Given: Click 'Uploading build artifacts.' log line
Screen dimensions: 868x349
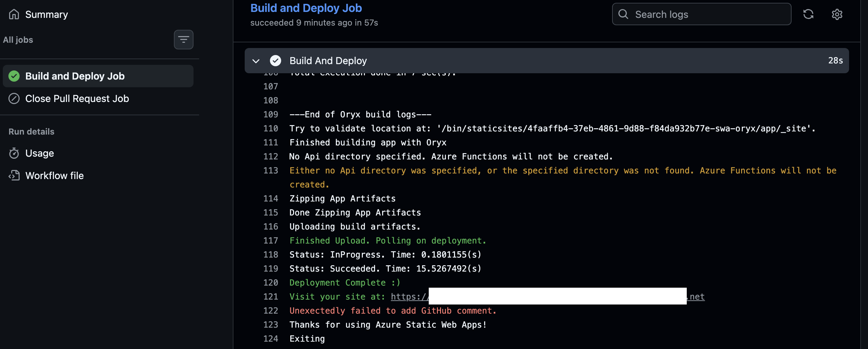Looking at the screenshot, I should [x=355, y=227].
